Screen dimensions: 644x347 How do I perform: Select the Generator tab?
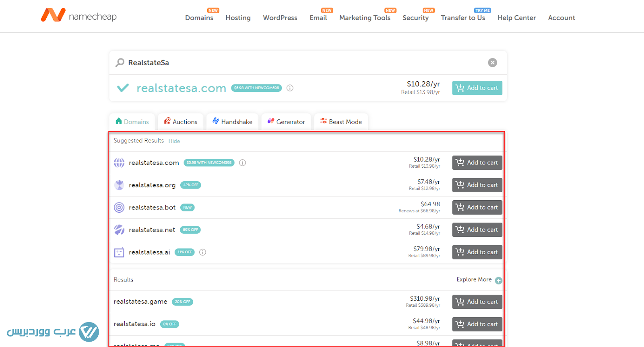click(286, 122)
